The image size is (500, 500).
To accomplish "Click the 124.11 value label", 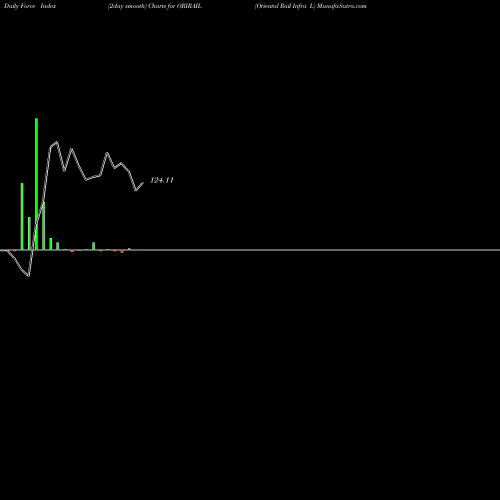I will coord(162,180).
